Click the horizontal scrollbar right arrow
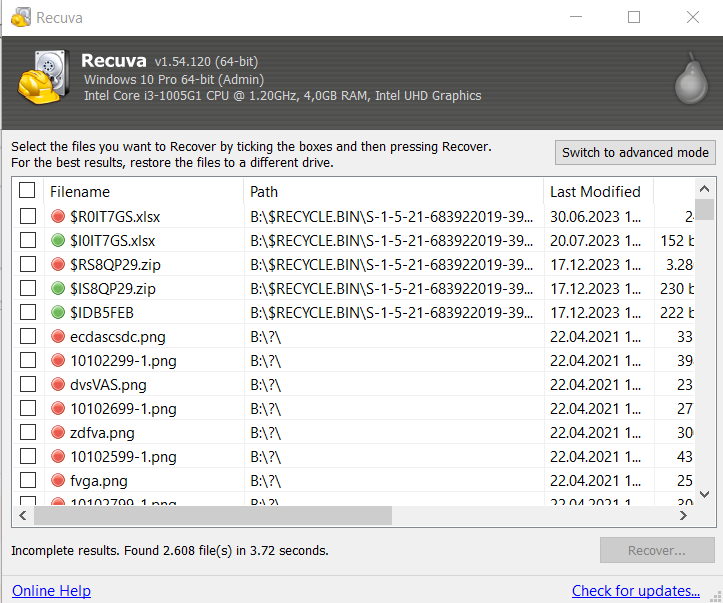Viewport: 723px width, 603px height. (683, 515)
